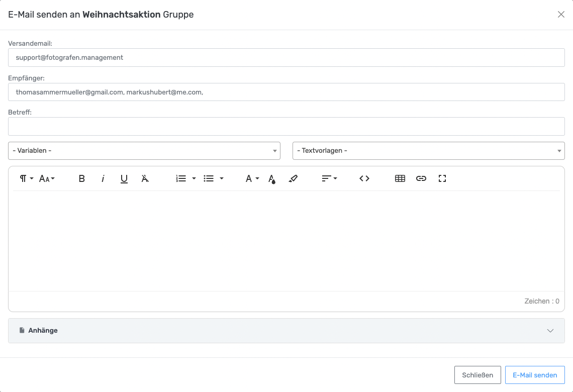Open the paragraph format menu
Screen dimensions: 573x392
[x=26, y=178]
